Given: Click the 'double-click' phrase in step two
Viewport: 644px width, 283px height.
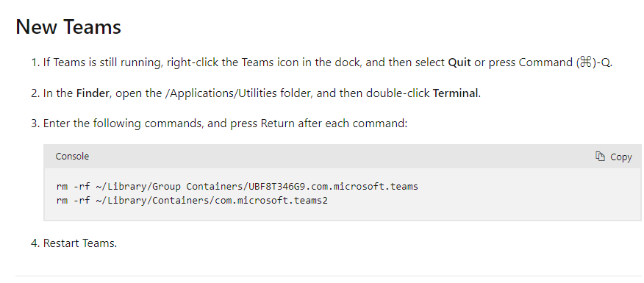Looking at the screenshot, I should point(398,93).
